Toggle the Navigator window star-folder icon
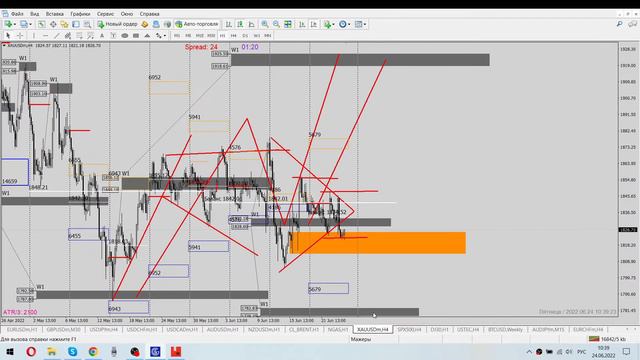 coord(64,24)
